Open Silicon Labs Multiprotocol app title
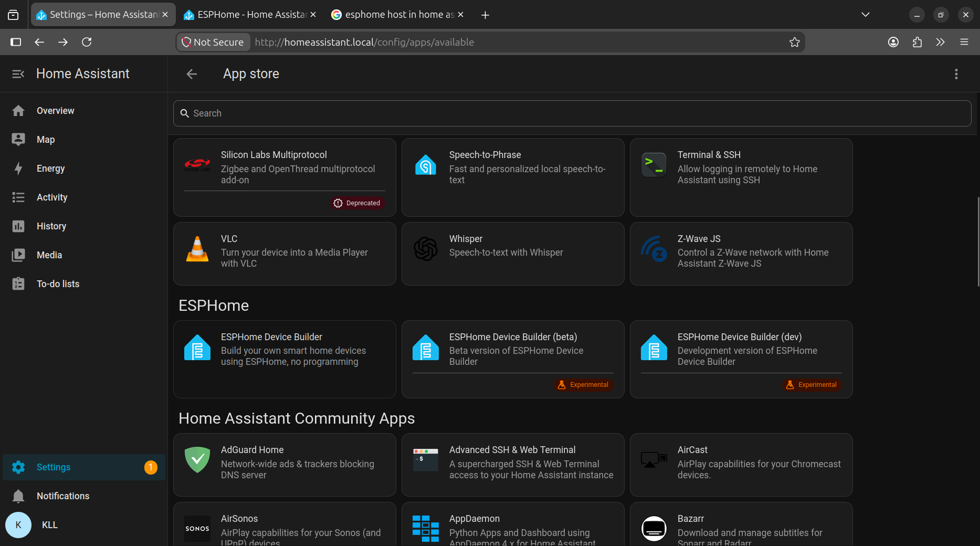The image size is (980, 546). tap(274, 155)
